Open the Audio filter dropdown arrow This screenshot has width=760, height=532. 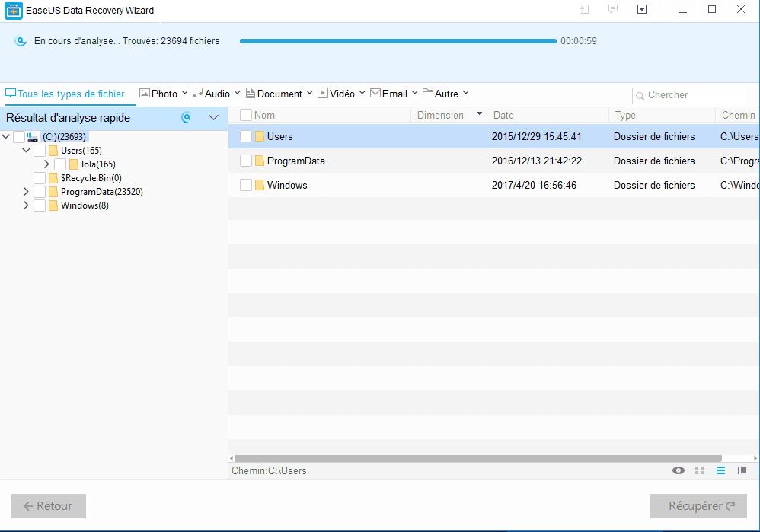click(237, 93)
